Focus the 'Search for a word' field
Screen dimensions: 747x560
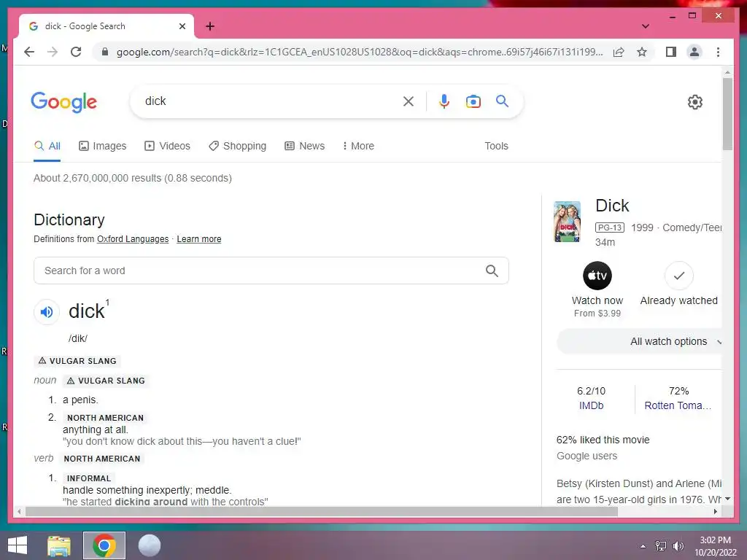(271, 271)
